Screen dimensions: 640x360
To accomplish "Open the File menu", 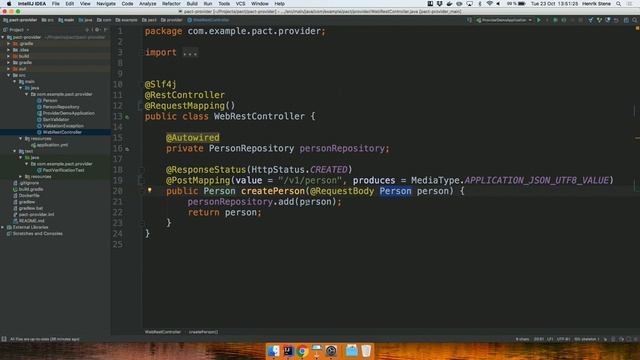I will click(x=56, y=4).
